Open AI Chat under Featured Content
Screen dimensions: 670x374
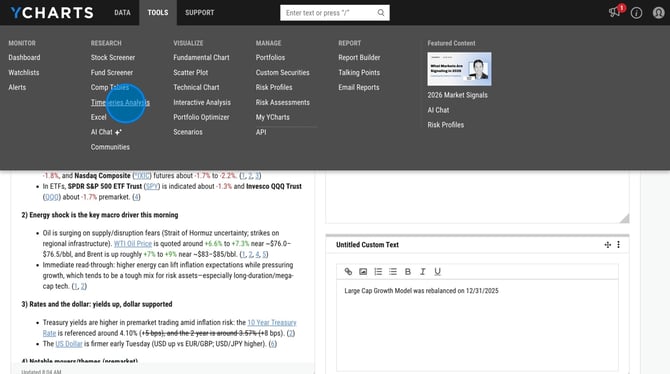(438, 110)
